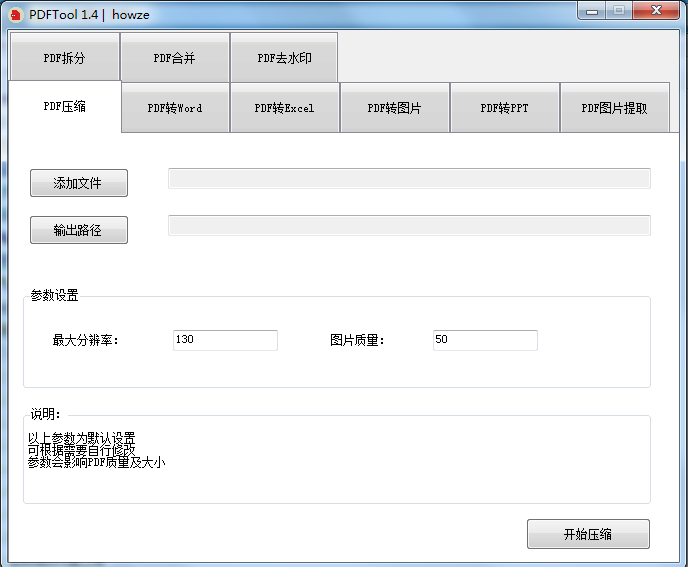This screenshot has height=567, width=688.
Task: Start compression with 开始压缩 button
Action: pyautogui.click(x=588, y=534)
